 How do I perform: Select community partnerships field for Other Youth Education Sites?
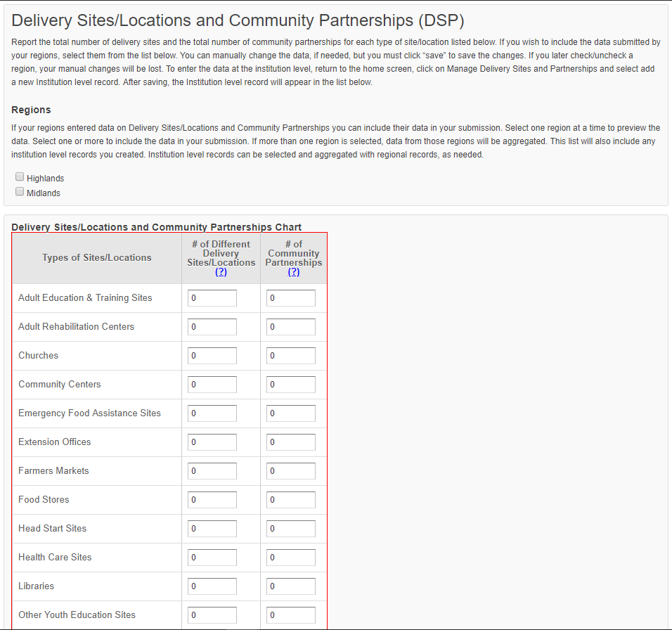point(291,615)
